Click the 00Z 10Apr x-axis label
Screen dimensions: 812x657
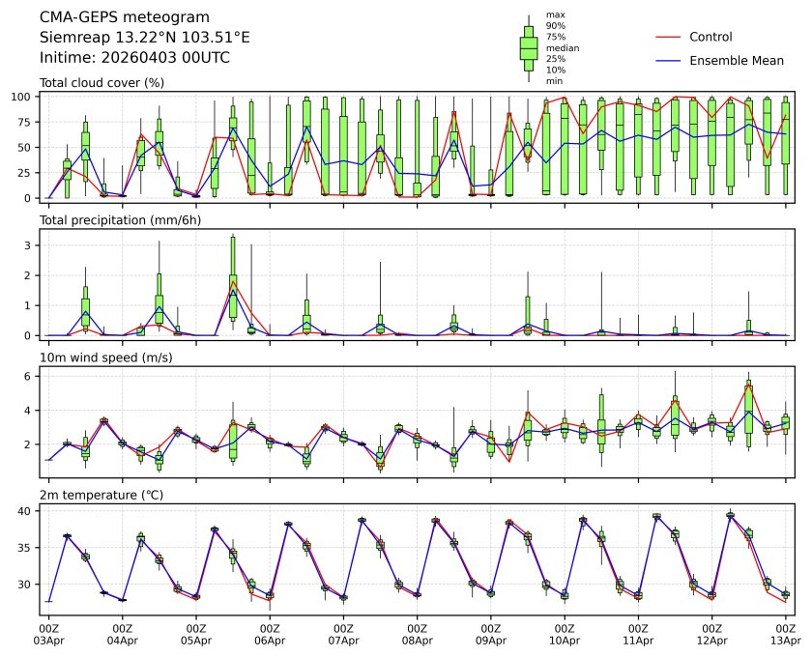pyautogui.click(x=564, y=634)
